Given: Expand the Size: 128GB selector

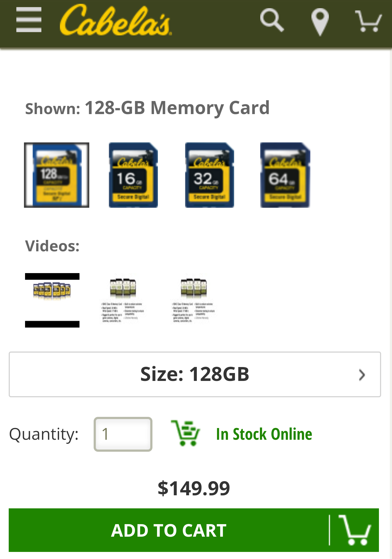Looking at the screenshot, I should click(195, 374).
